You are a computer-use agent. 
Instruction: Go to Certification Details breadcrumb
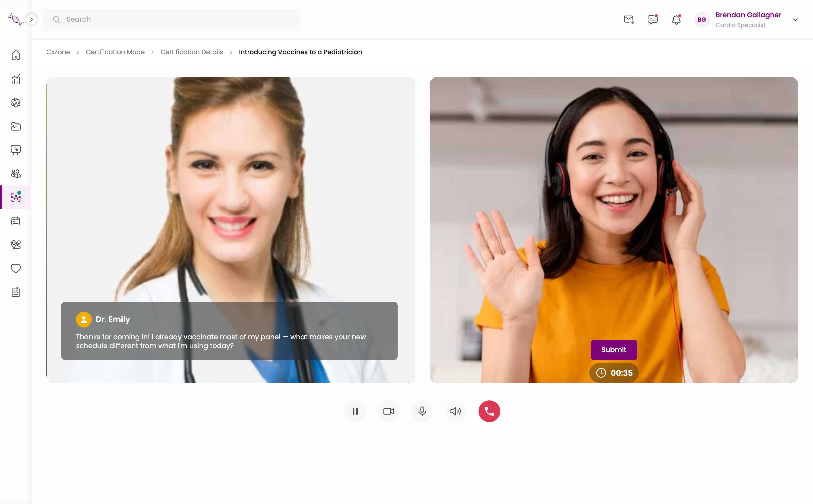point(192,52)
